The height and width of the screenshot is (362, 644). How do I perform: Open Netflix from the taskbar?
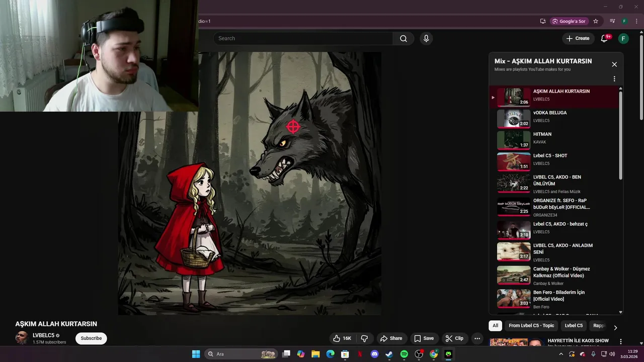[x=360, y=354]
